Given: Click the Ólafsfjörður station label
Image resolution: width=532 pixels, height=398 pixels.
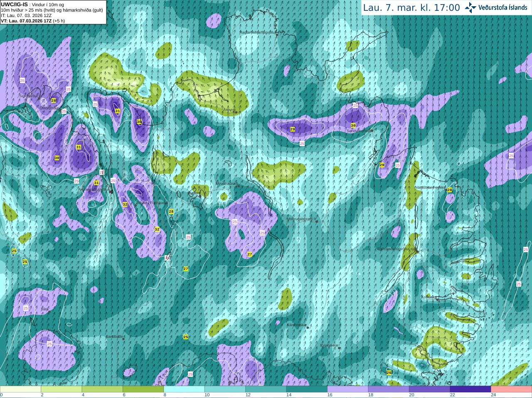Looking at the screenshot, I should click(x=49, y=108).
